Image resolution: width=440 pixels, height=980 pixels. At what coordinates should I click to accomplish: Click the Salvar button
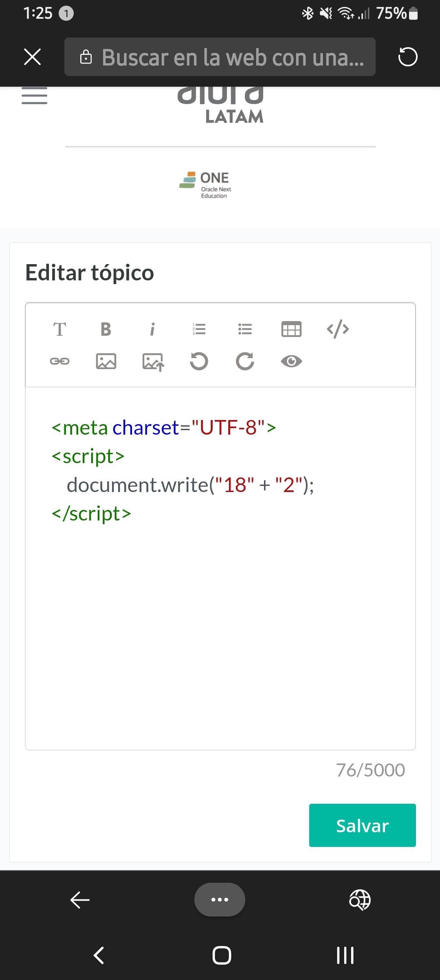click(x=363, y=825)
